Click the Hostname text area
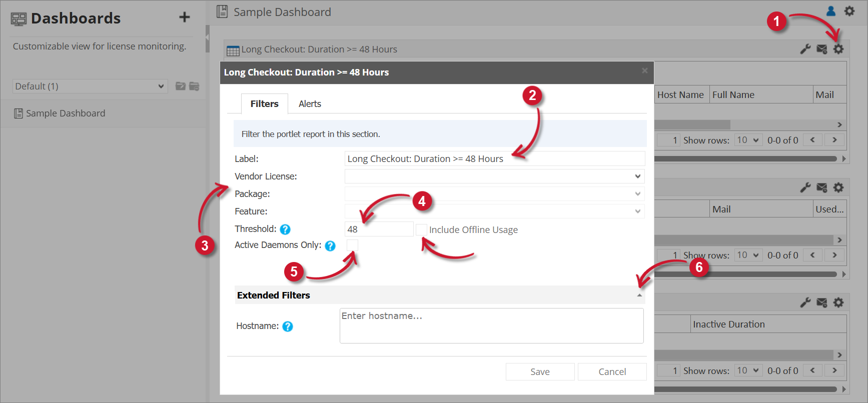Image resolution: width=868 pixels, height=403 pixels. click(x=491, y=325)
